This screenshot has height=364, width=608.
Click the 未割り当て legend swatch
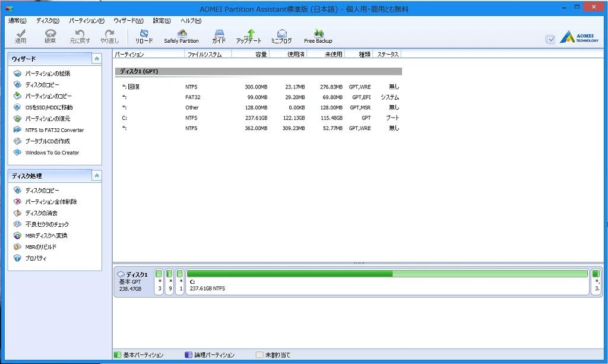click(259, 354)
